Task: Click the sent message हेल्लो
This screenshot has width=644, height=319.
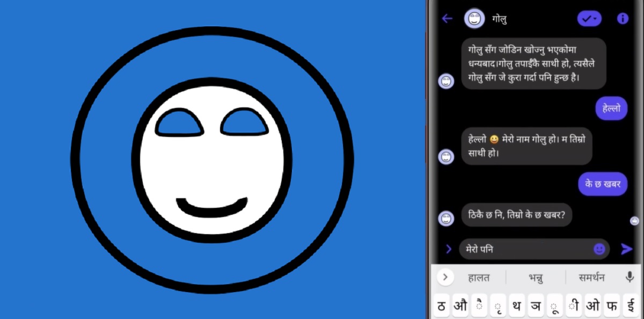Action: click(611, 108)
